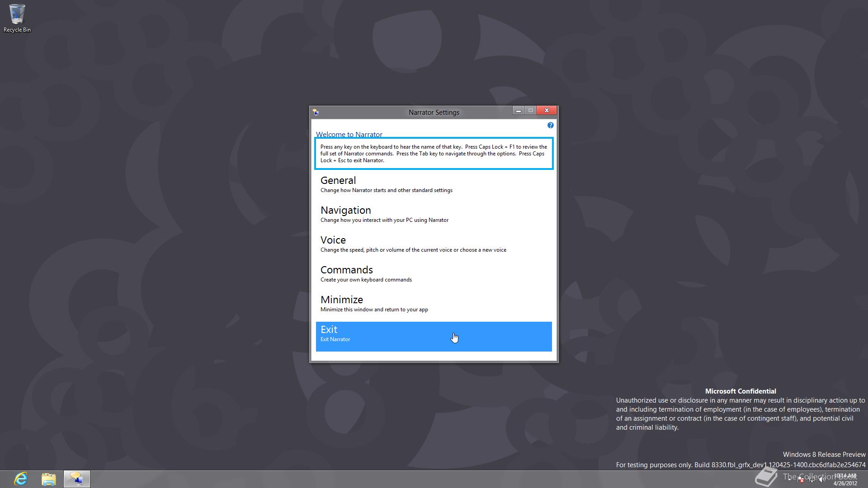Viewport: 868px width, 488px height.
Task: Select Exit to exit Narrator
Action: tap(434, 336)
